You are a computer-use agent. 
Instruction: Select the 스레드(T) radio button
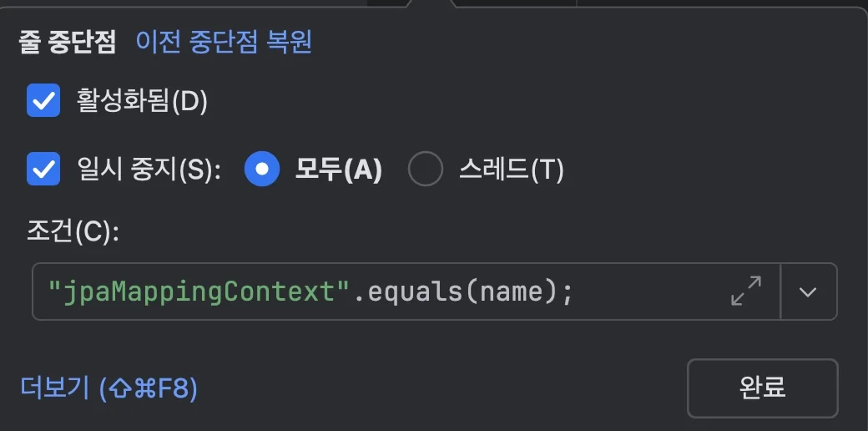click(425, 170)
